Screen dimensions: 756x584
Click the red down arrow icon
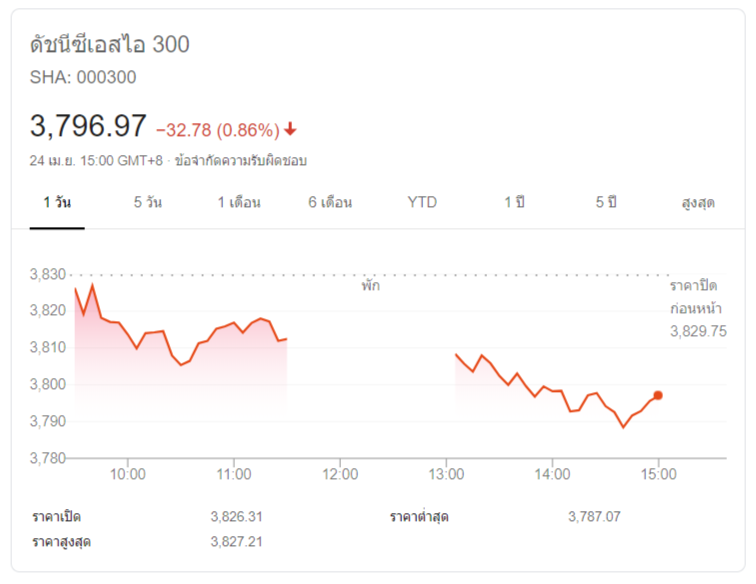(290, 129)
